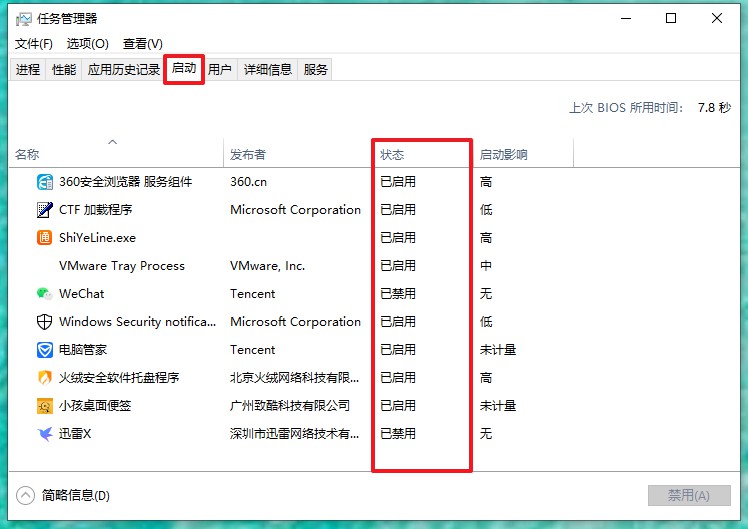The image size is (748, 529).
Task: Click the 深圳市迅雷网络技术有... publisher cell
Action: [294, 434]
